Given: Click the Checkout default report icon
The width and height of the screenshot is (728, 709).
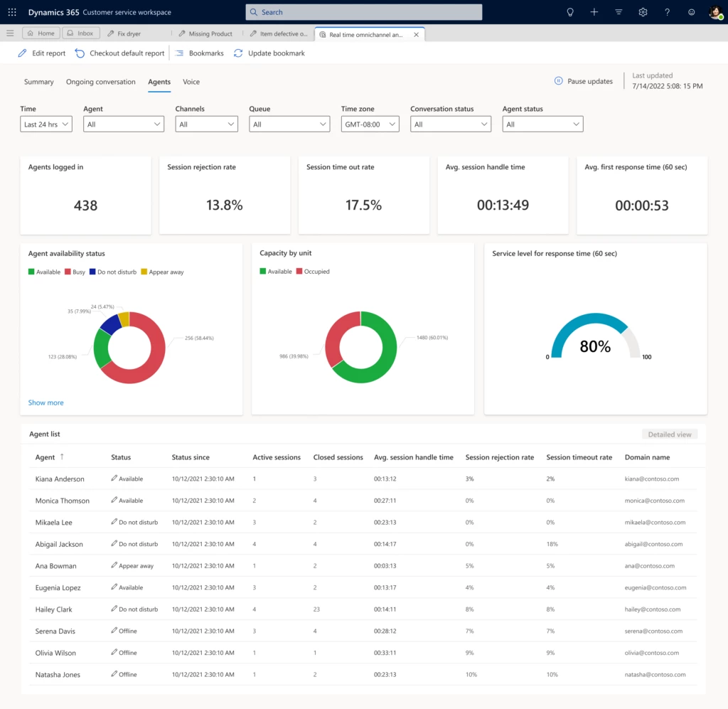Looking at the screenshot, I should click(x=78, y=53).
